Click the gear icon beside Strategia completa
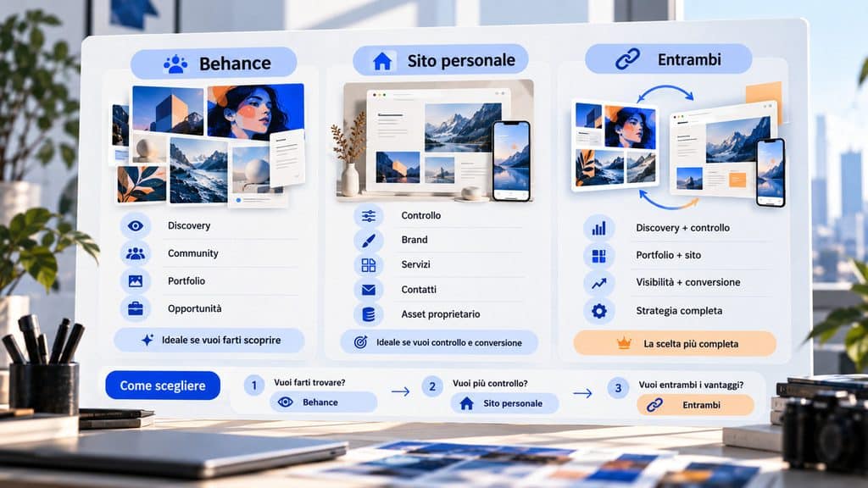The width and height of the screenshot is (868, 488). tap(599, 311)
